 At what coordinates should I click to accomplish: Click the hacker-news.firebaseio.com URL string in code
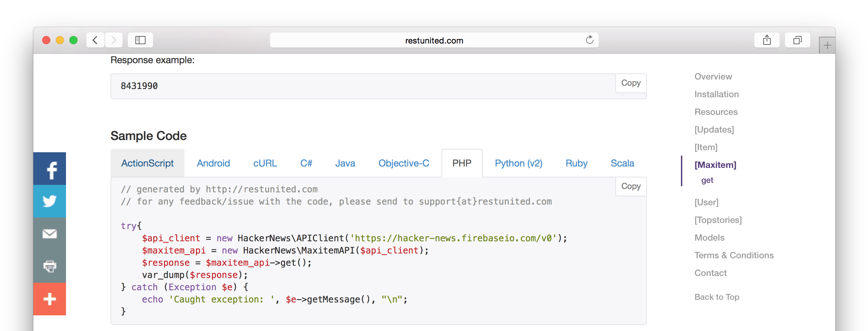(x=453, y=238)
